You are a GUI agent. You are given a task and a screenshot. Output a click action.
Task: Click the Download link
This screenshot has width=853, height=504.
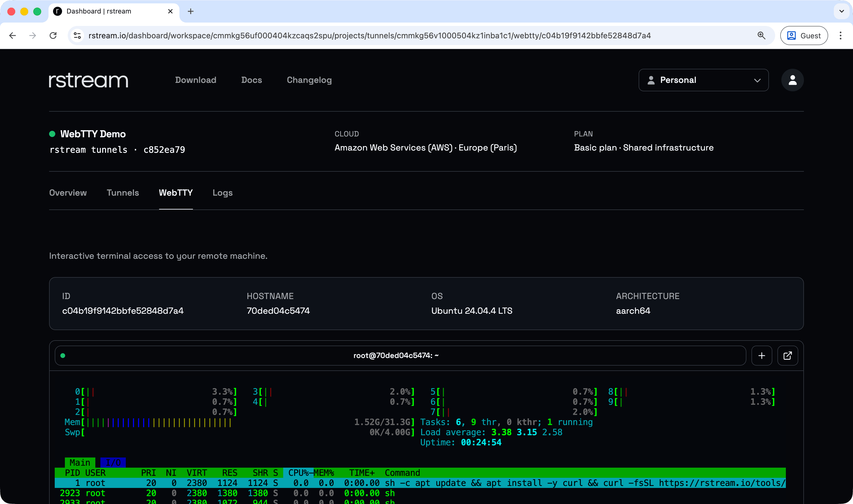click(195, 80)
